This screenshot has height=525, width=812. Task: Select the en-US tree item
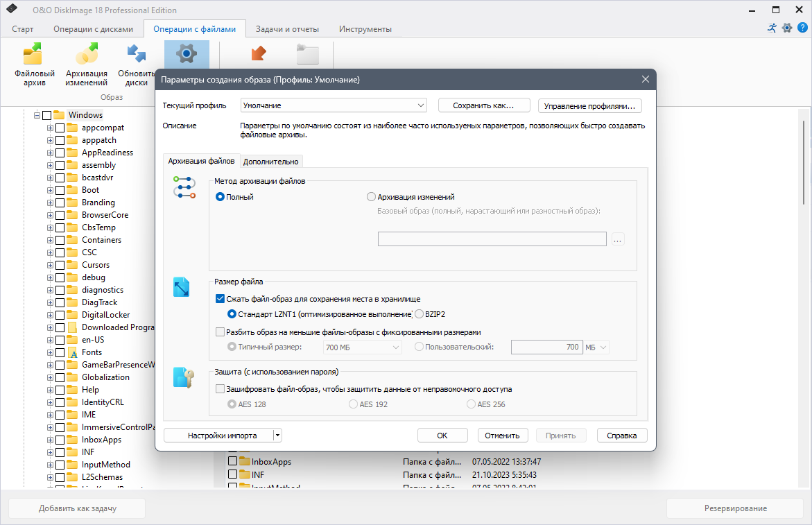pos(93,340)
